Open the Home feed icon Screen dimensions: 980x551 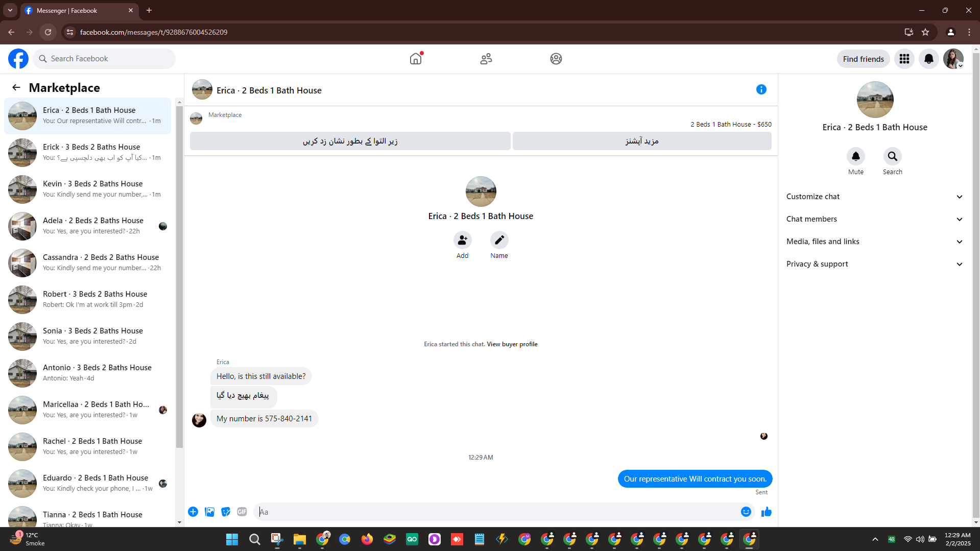tap(416, 59)
